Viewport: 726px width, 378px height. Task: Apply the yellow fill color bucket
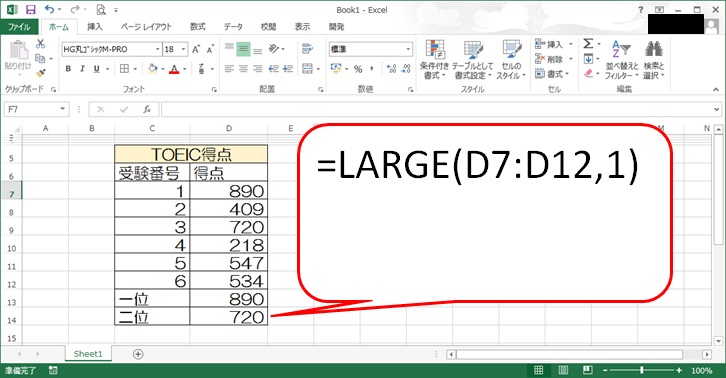(x=152, y=69)
